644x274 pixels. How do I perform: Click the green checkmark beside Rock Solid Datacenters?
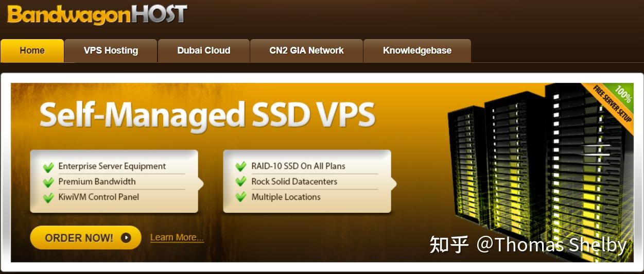241,182
